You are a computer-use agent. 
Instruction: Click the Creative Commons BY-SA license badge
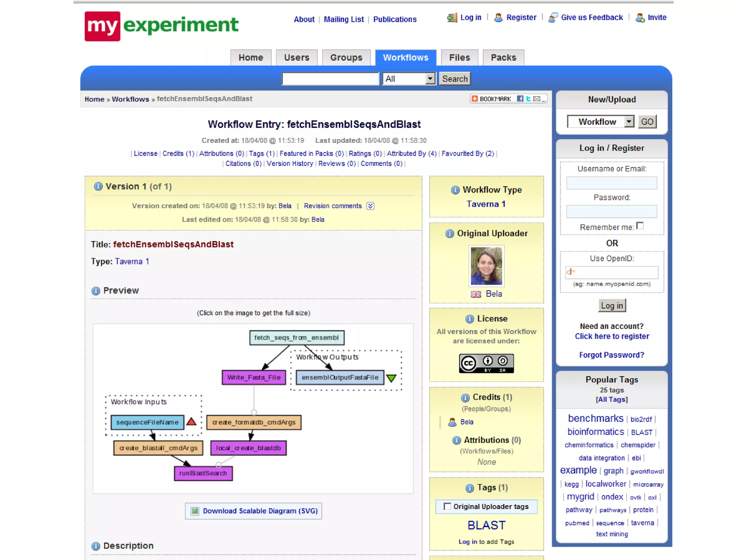click(486, 363)
